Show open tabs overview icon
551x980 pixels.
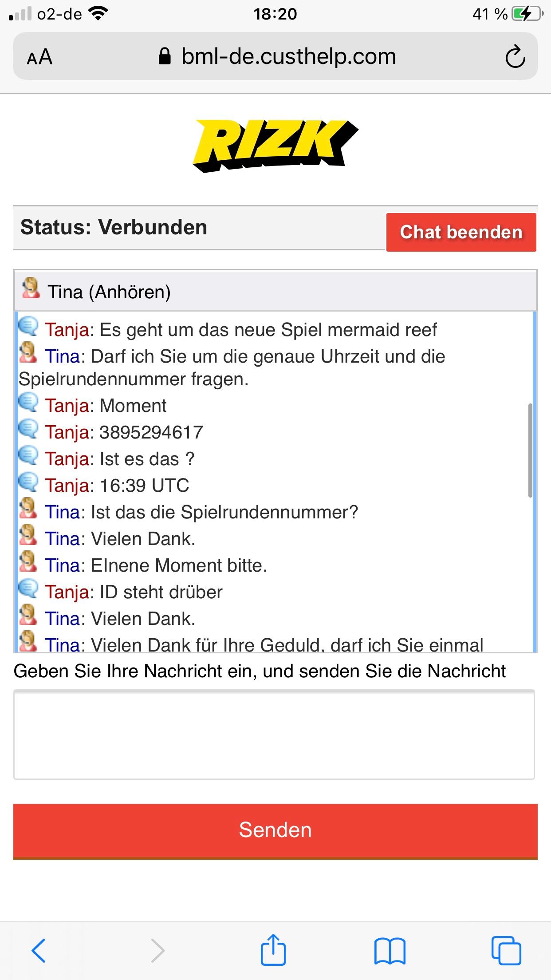coord(506,950)
